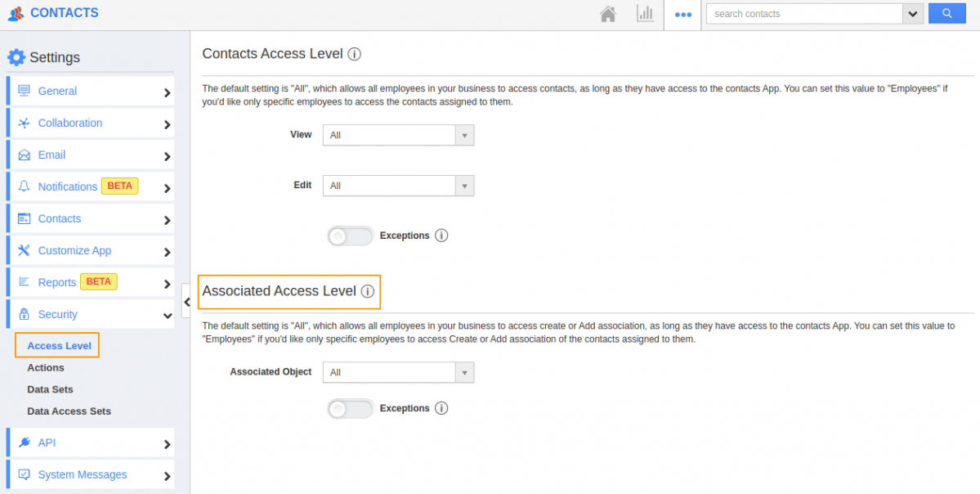This screenshot has height=494, width=980.
Task: Click the blue search magnifier button
Action: (x=946, y=13)
